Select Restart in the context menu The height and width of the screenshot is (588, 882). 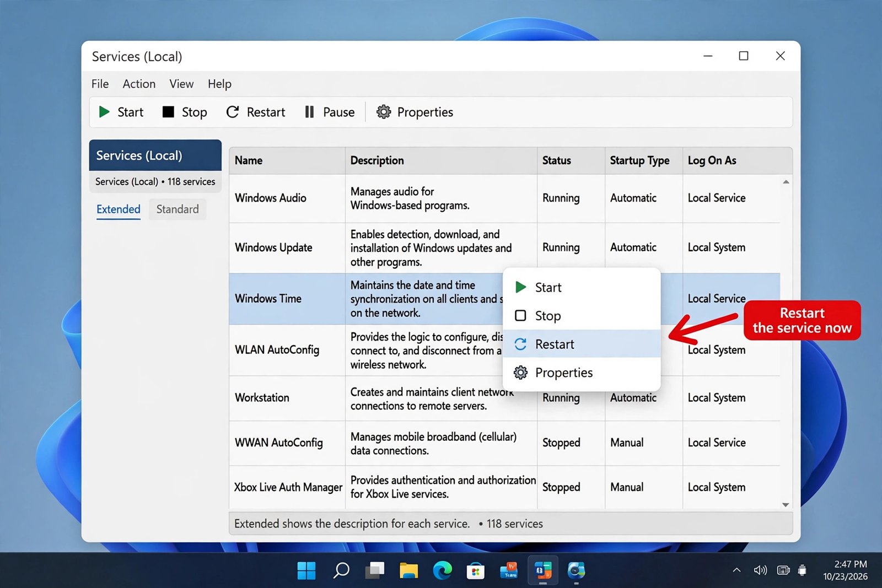coord(582,344)
